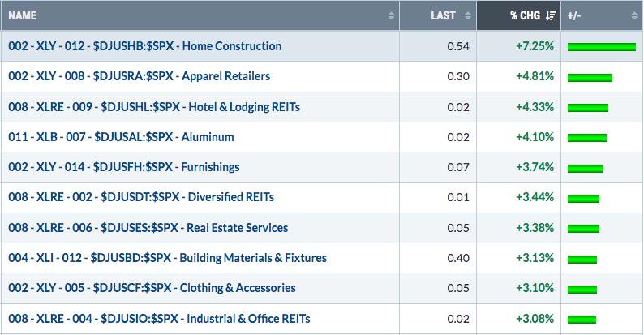Select the NAME column header
Screen dimensions: 644x335
coord(200,15)
